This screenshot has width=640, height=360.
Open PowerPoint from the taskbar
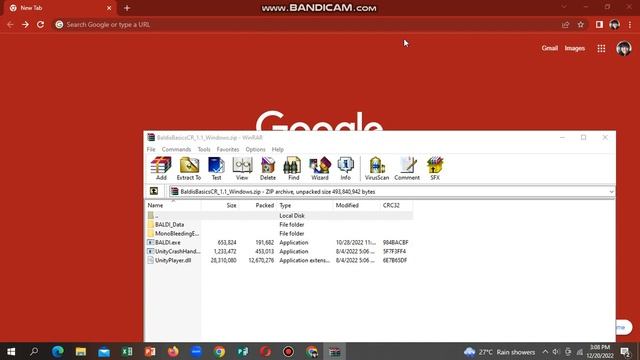coord(150,351)
